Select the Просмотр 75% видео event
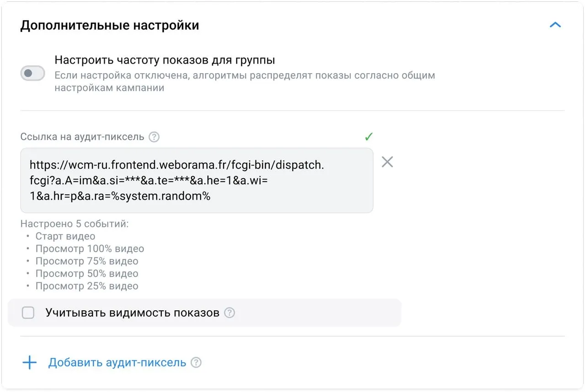Viewport: 585px width, 392px height. pyautogui.click(x=87, y=261)
